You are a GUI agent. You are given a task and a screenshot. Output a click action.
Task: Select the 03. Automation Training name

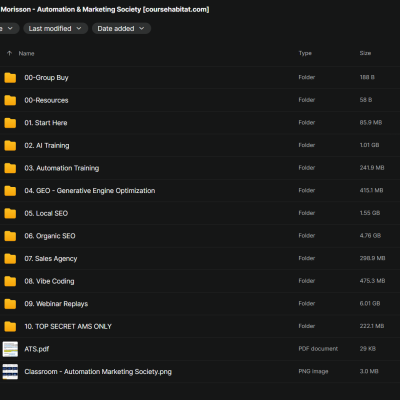62,168
